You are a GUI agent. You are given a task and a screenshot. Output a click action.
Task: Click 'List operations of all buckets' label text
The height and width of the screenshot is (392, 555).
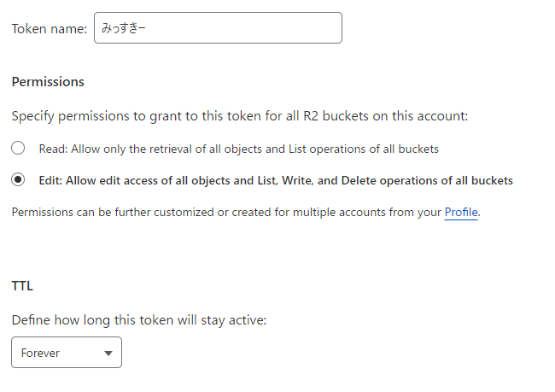(x=364, y=149)
